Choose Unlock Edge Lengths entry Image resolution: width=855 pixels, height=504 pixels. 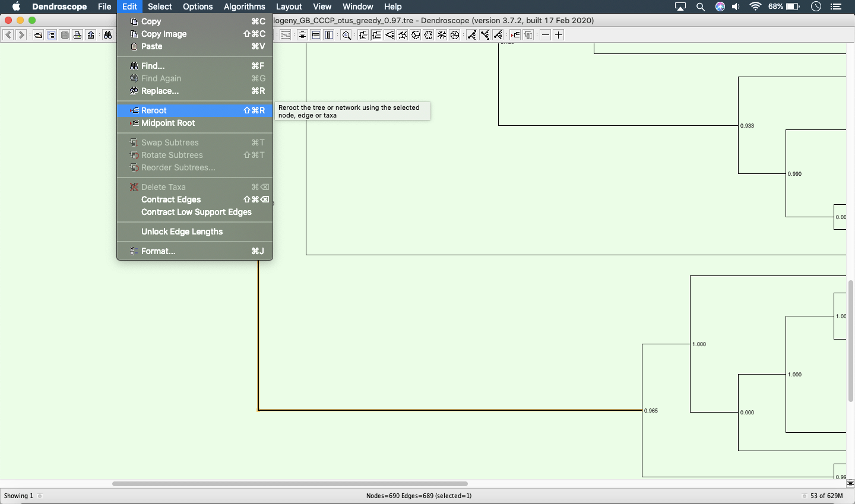(195, 232)
